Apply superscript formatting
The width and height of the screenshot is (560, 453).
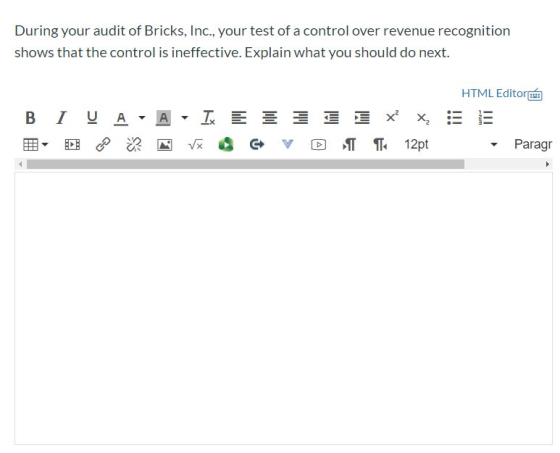click(392, 117)
